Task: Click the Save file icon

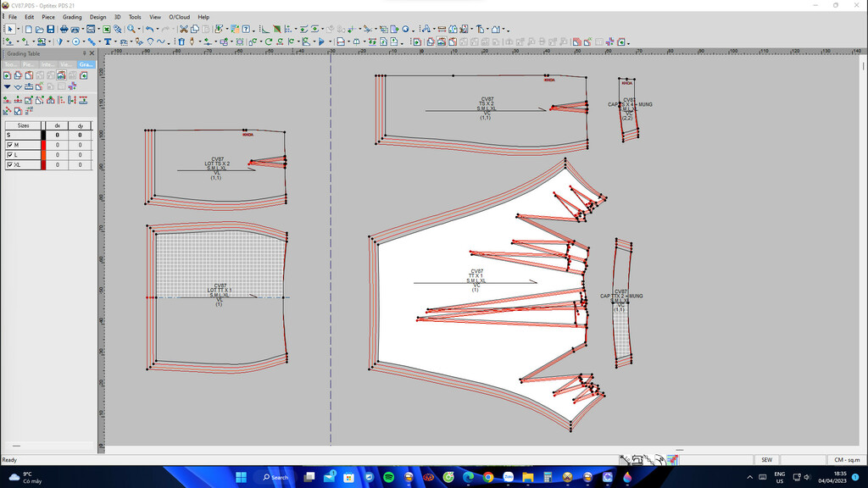Action: [x=50, y=29]
